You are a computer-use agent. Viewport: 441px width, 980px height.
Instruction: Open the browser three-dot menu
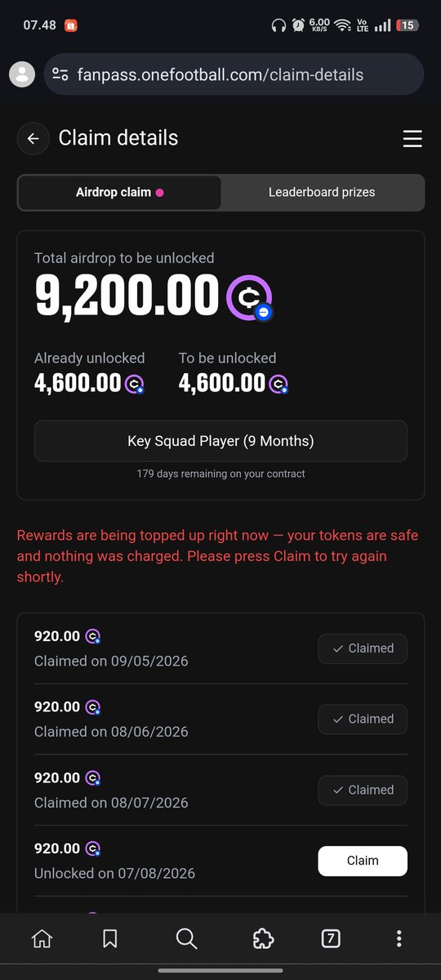(x=399, y=938)
